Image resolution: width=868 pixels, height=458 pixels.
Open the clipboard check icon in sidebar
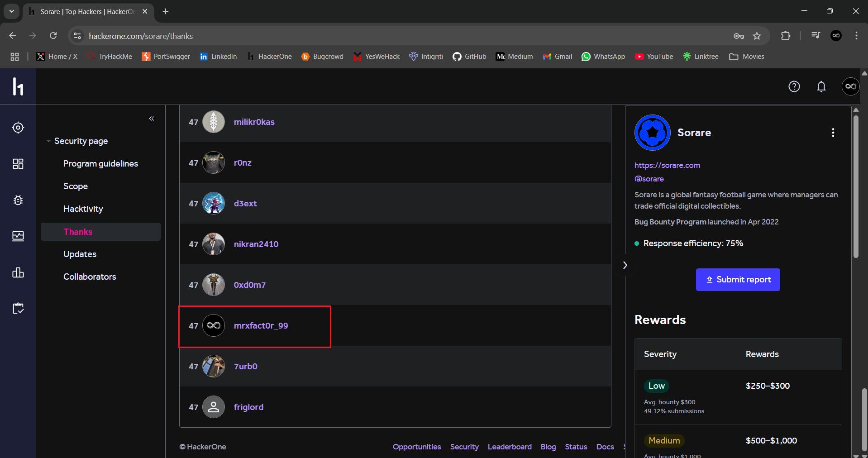coord(18,309)
